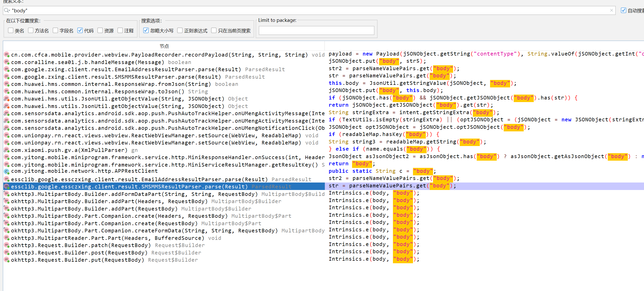This screenshot has height=291, width=644.
Task: Toggle the 自动搜索 checkbox
Action: [623, 11]
